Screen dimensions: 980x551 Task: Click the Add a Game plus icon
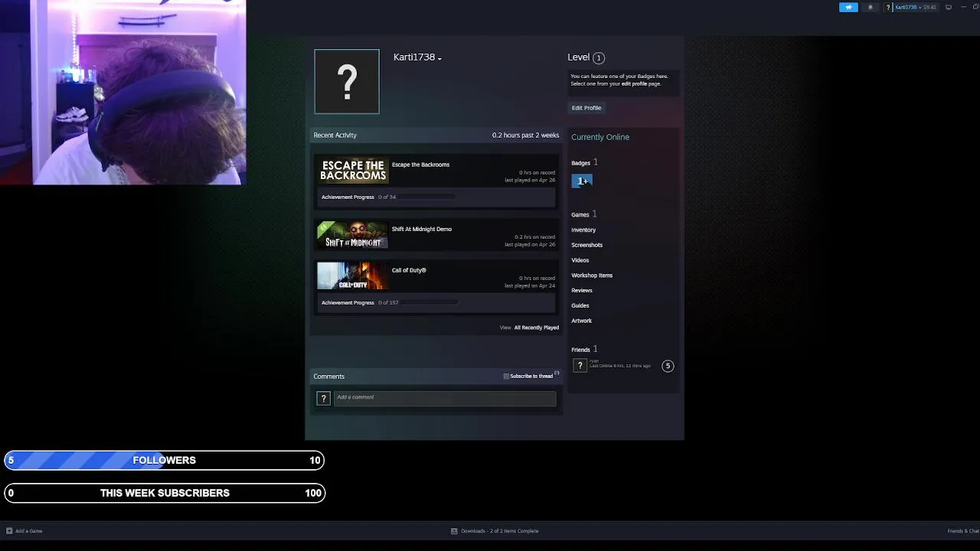(x=9, y=531)
